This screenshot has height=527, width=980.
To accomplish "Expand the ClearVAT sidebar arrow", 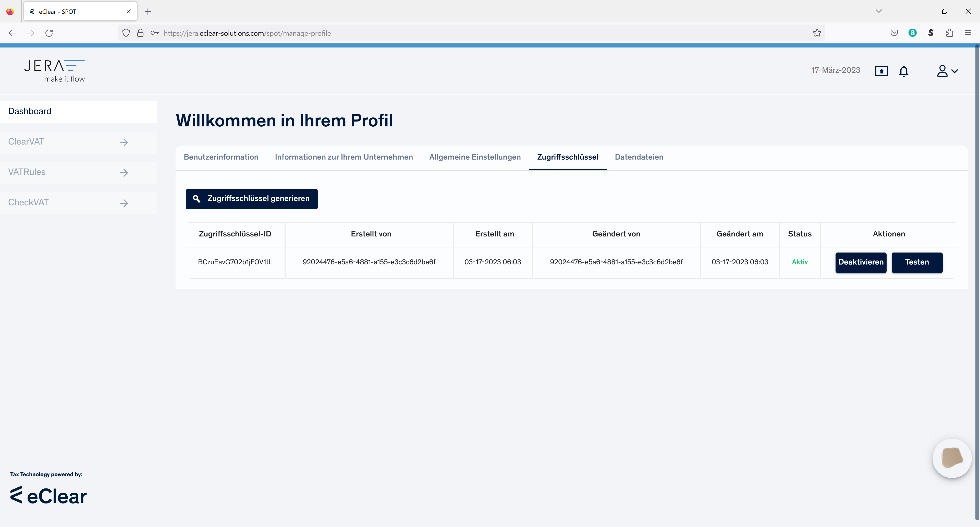I will click(124, 142).
